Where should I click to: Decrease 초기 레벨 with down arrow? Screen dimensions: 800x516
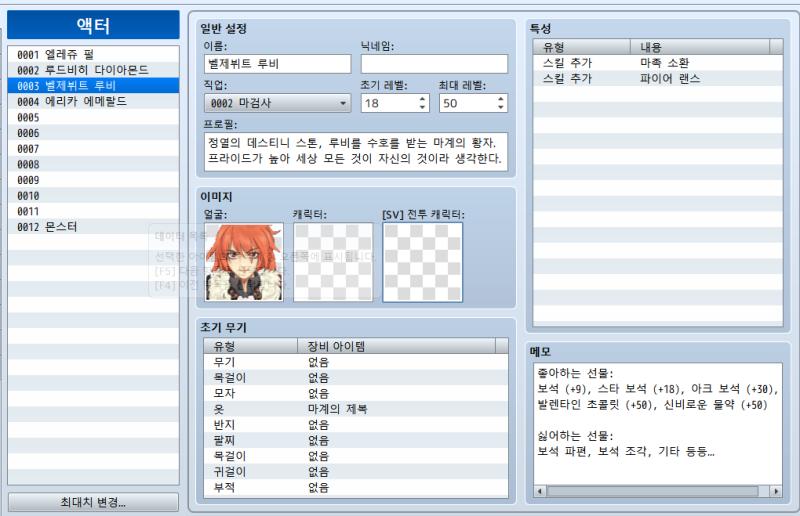coord(422,107)
